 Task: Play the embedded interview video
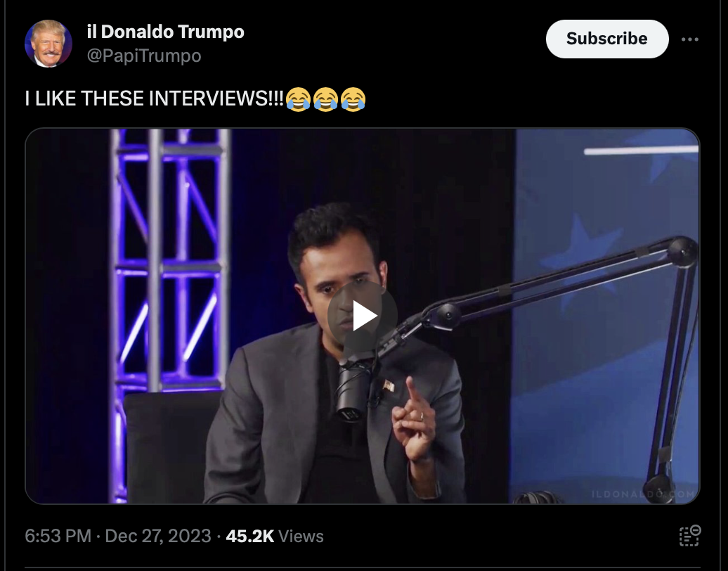click(362, 316)
